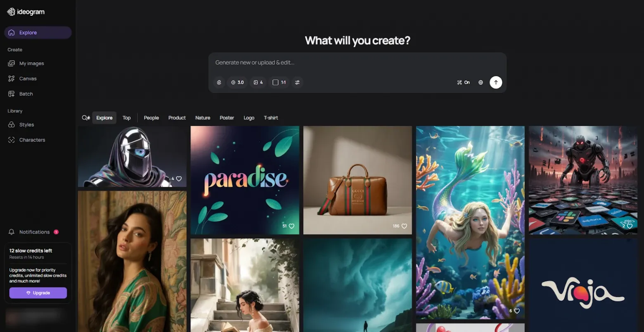Toggle Magic Prompt off from On
Viewport: 644px width, 332px height.
[x=463, y=82]
